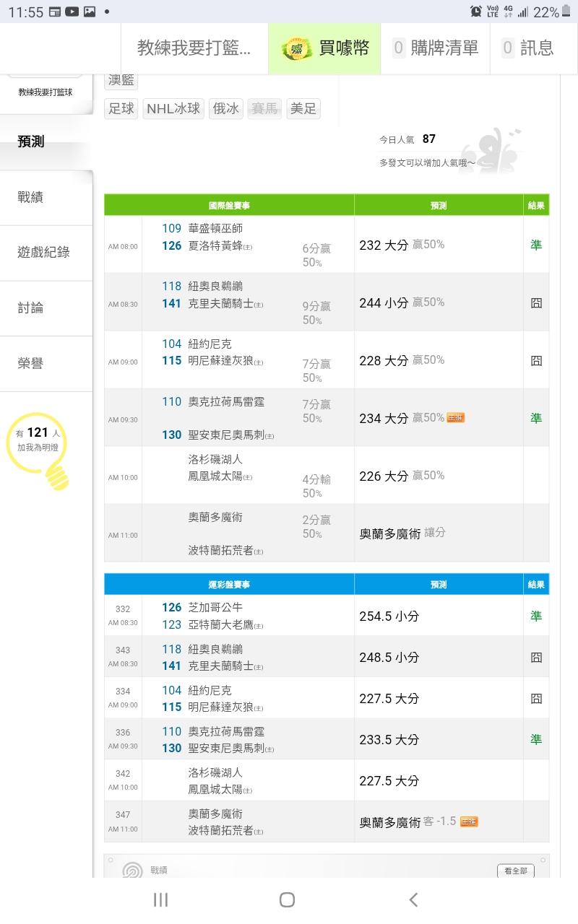578x924 pixels.
Task: Select the 足球 sport filter
Action: coord(121,109)
